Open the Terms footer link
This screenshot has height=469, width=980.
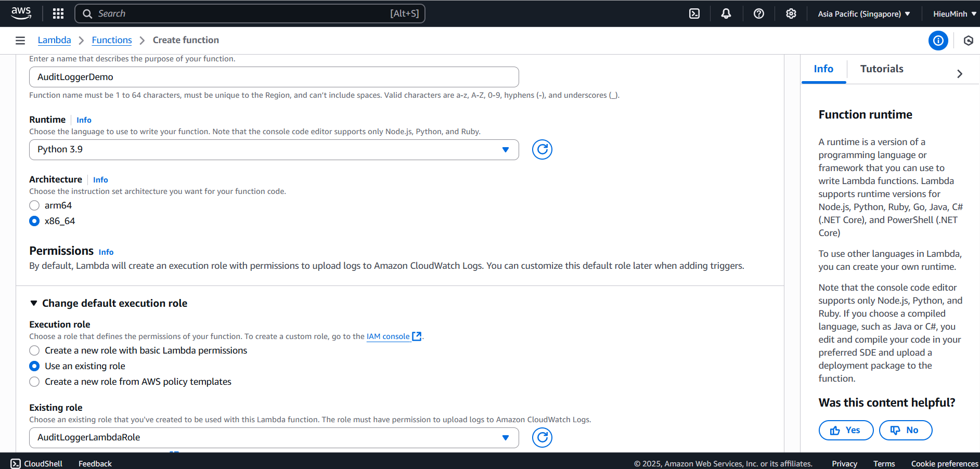[x=884, y=463]
